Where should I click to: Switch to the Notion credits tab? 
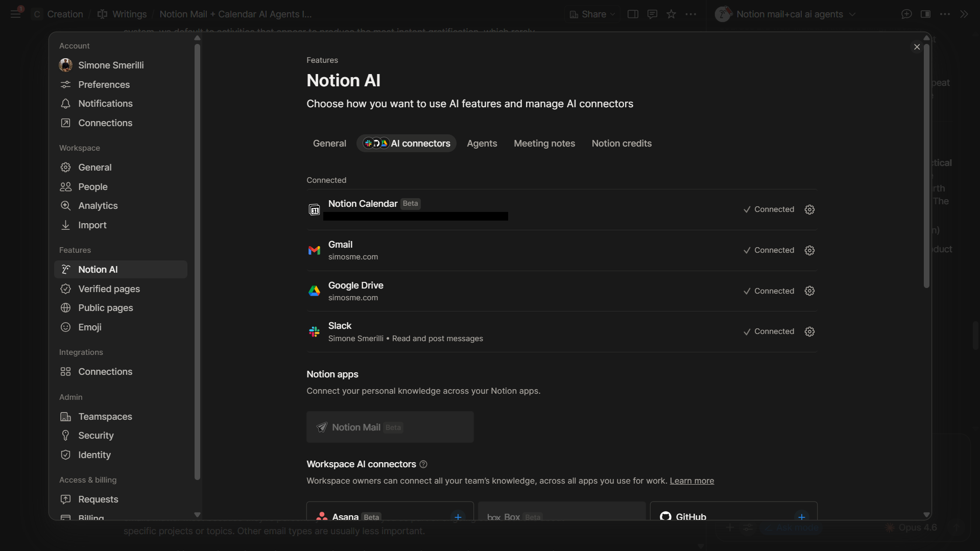622,143
